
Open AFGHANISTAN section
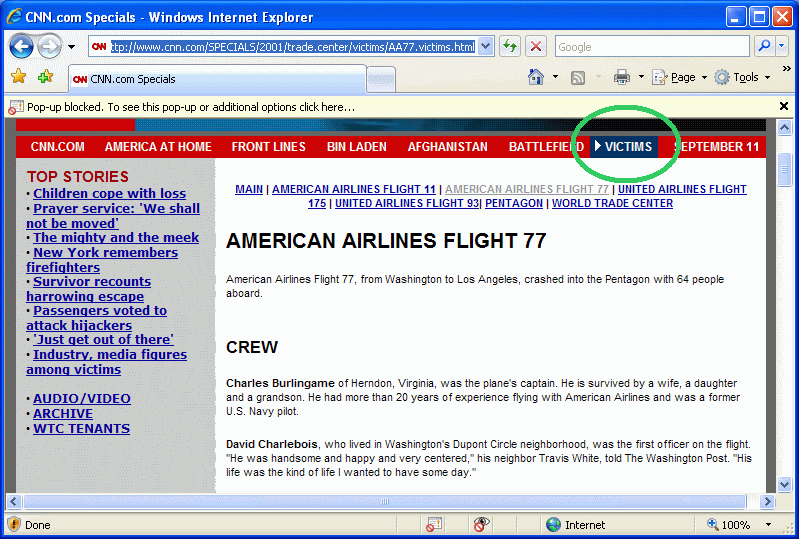coord(447,147)
